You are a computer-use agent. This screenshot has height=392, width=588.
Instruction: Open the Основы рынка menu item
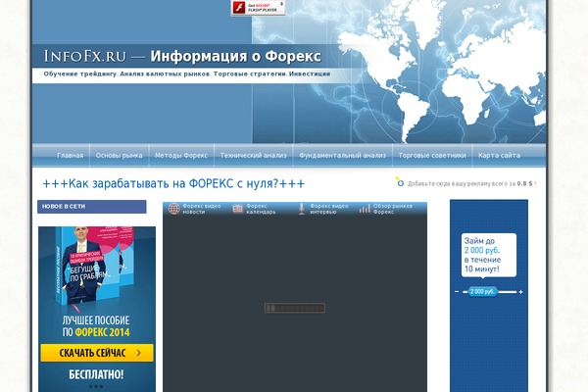(x=119, y=155)
